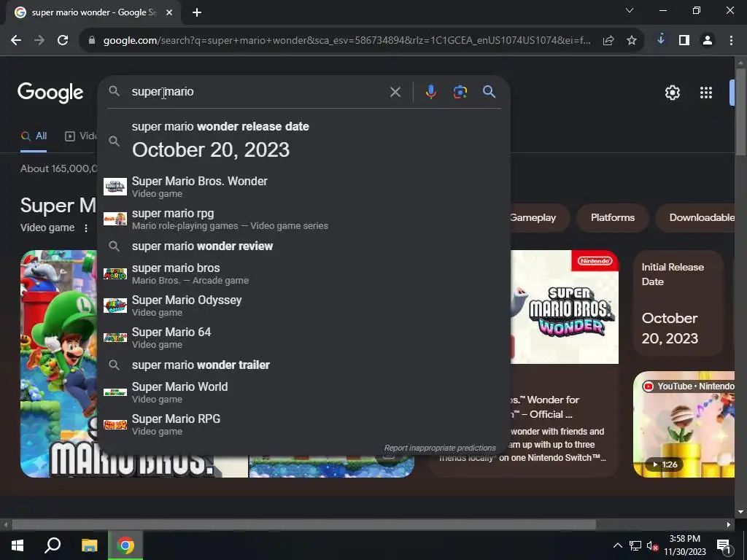Open Chrome downloads icon

click(x=661, y=39)
